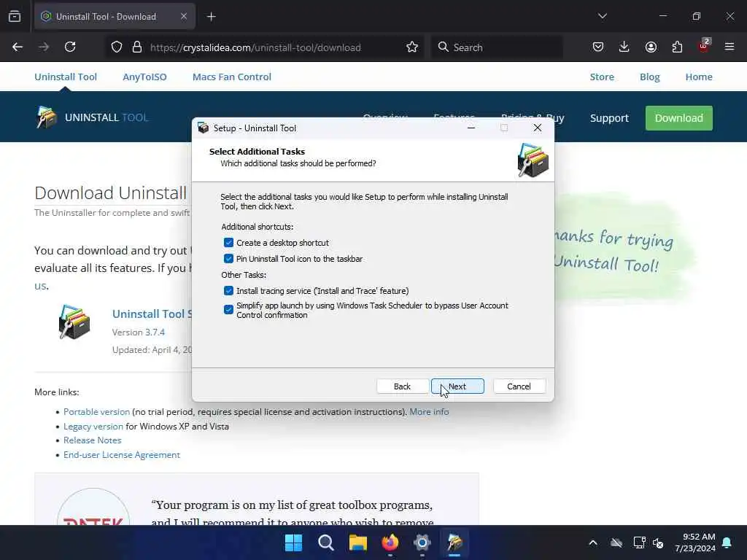Screen dimensions: 747x560
Task: Reload the current page in Firefox
Action: point(70,47)
